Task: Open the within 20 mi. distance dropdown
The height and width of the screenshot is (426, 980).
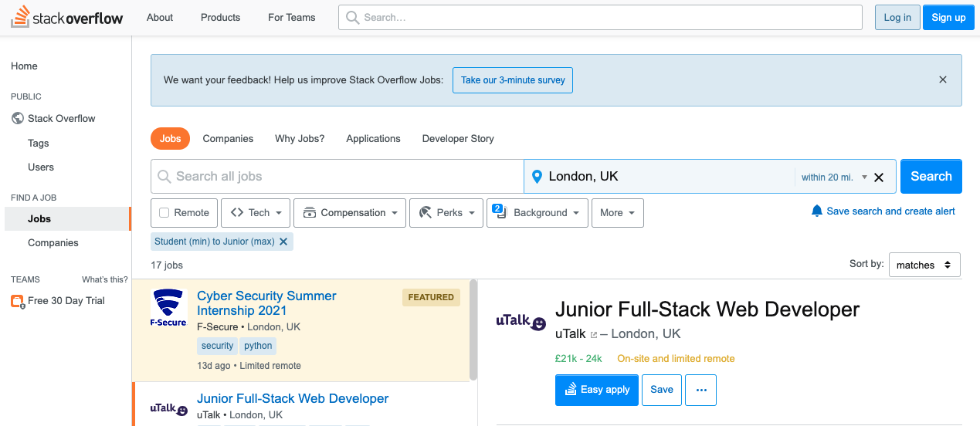Action: pyautogui.click(x=834, y=177)
